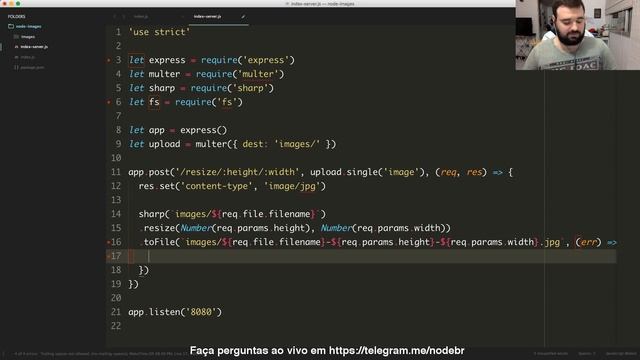
Task: Open the images folder in sidebar
Action: (28, 37)
